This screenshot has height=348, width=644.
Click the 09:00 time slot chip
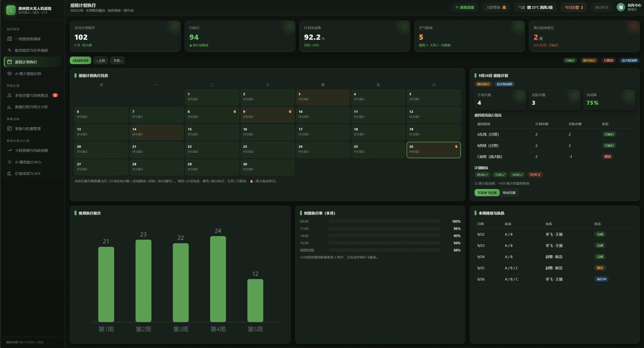click(x=482, y=175)
